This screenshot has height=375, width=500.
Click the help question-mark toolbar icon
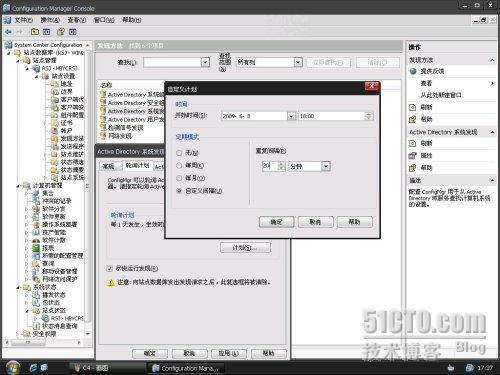click(61, 32)
